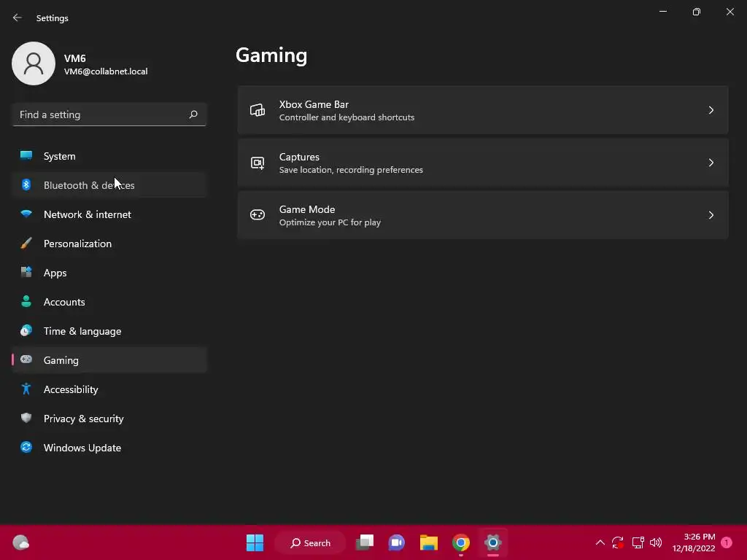Click the Privacy & security shield icon
The image size is (747, 560).
26,418
